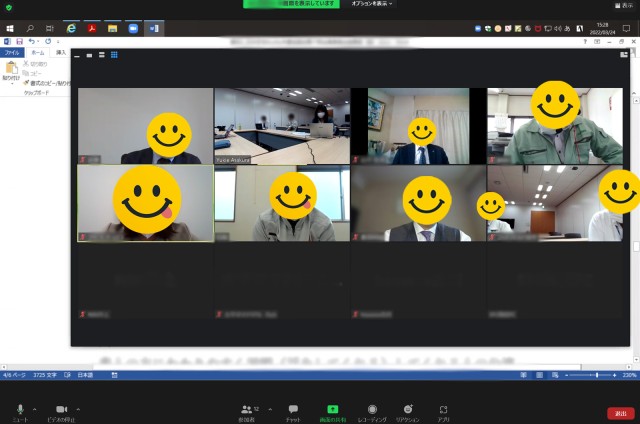
Task: Click the top-right layout icon in video panel
Action: 624,55
